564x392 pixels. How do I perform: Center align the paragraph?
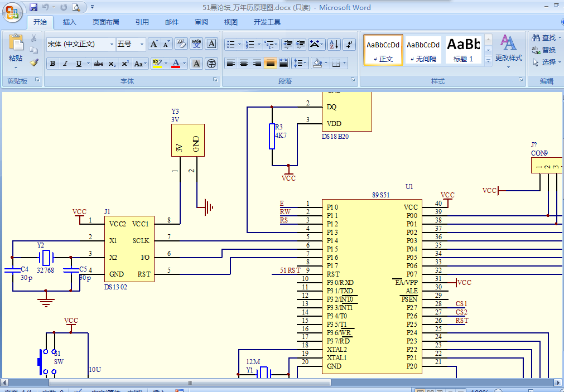[244, 64]
